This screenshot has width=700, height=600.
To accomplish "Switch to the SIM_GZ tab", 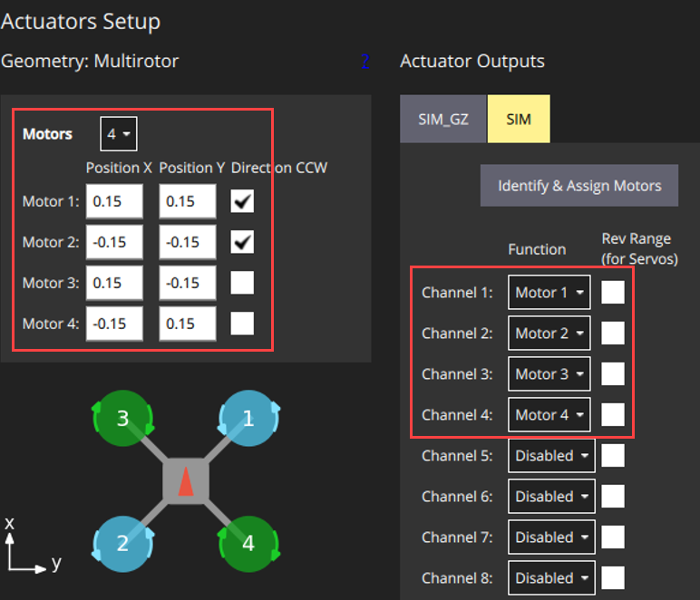I will [443, 119].
